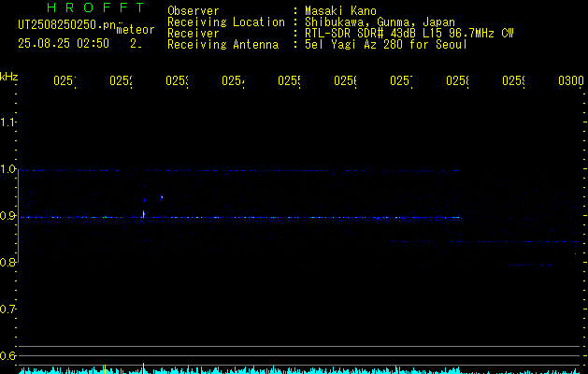This screenshot has height=374, width=588.
Task: Click 'Receiving Location' label
Action: [226, 22]
